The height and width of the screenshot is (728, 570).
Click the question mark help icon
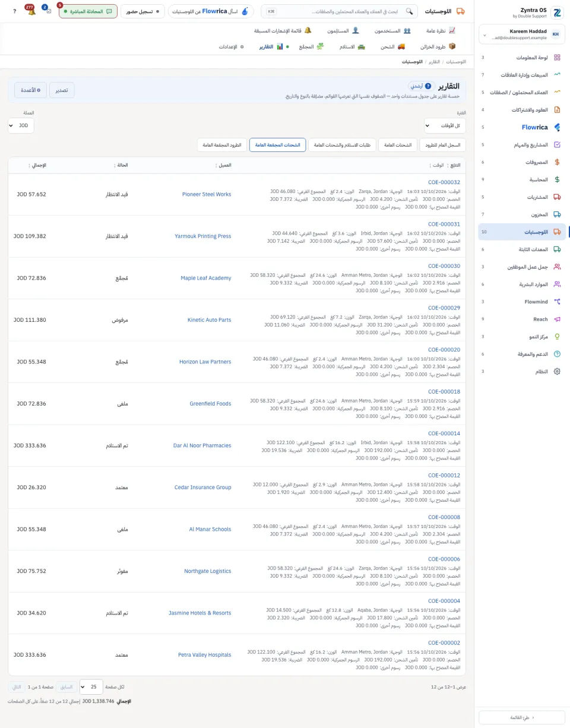tap(14, 11)
